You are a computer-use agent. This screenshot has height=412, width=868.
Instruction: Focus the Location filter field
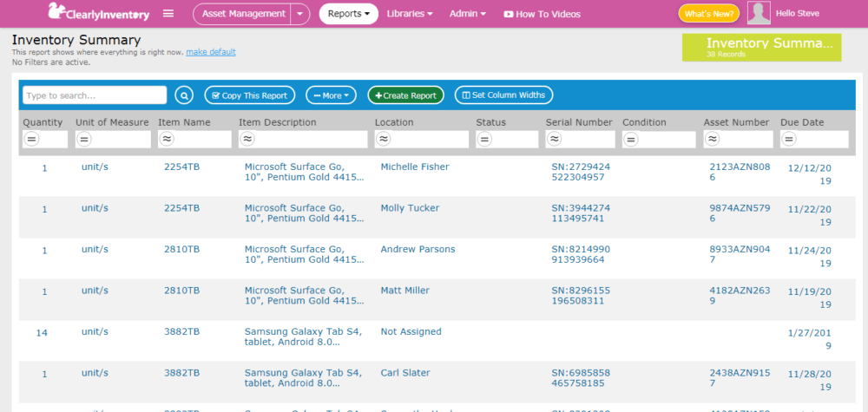[422, 140]
